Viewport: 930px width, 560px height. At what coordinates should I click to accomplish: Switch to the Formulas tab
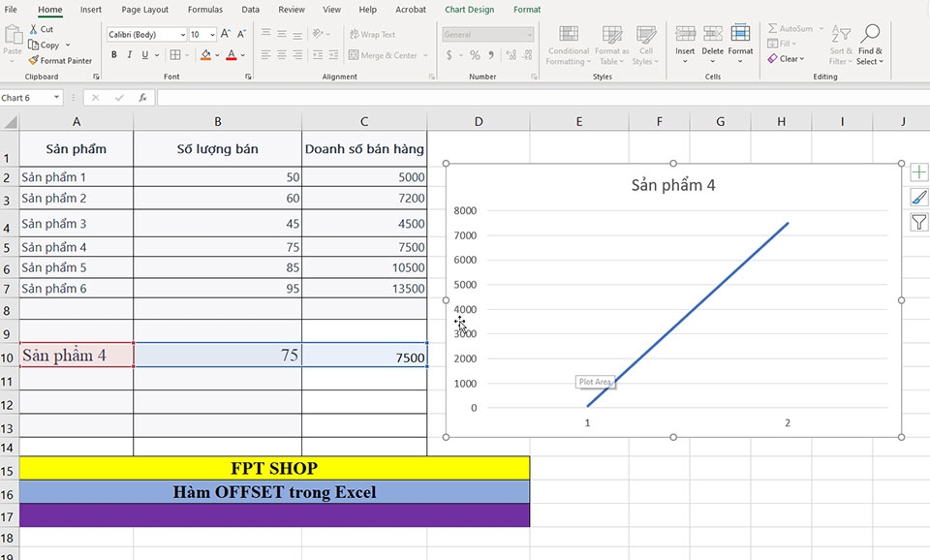pos(205,10)
